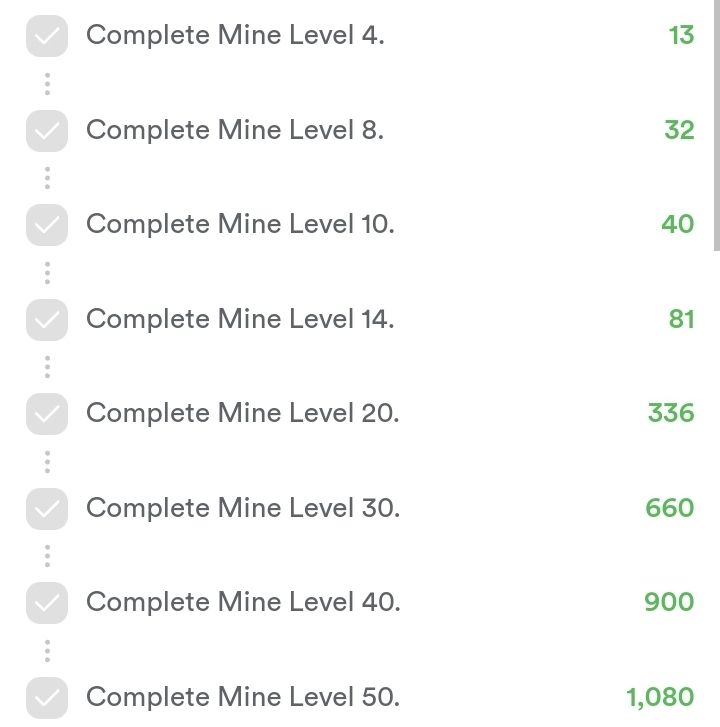Uncheck the Complete Mine Level 50 checkbox
Viewport: 720px width, 727px height.
47,696
